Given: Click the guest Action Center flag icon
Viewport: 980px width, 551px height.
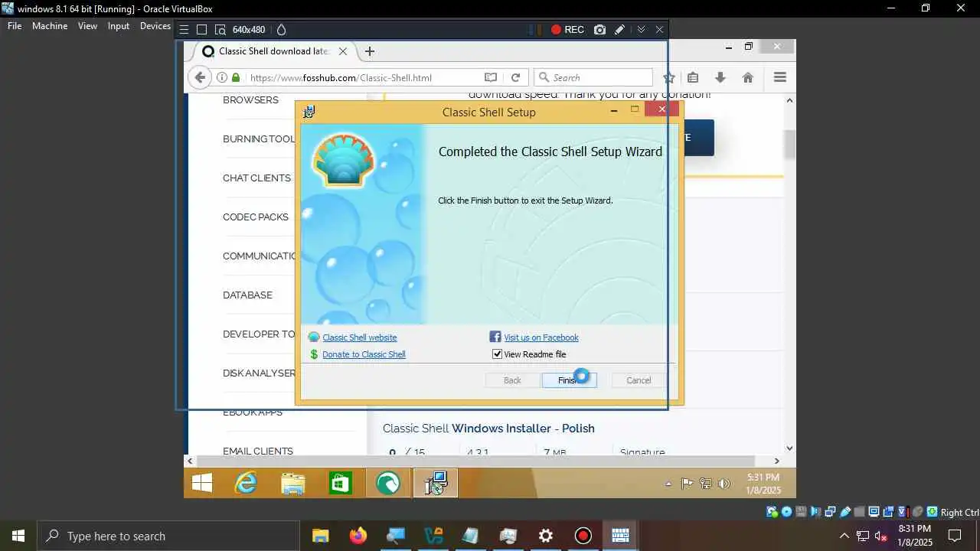Looking at the screenshot, I should pyautogui.click(x=687, y=484).
